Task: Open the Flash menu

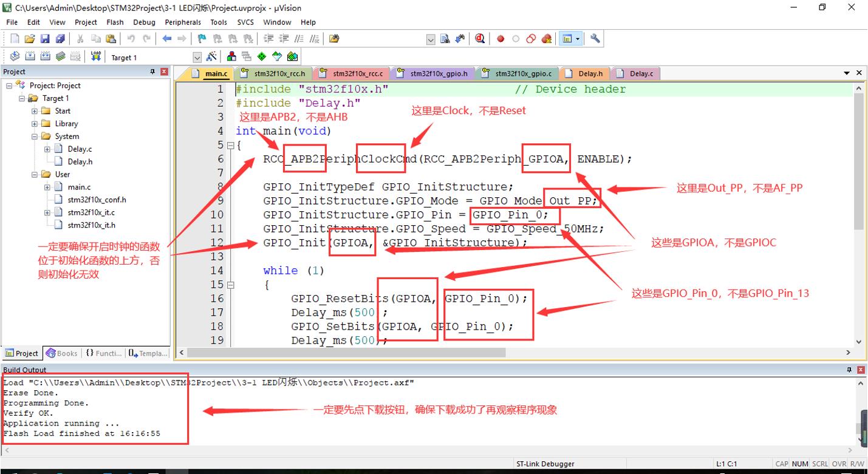Action: pyautogui.click(x=115, y=22)
